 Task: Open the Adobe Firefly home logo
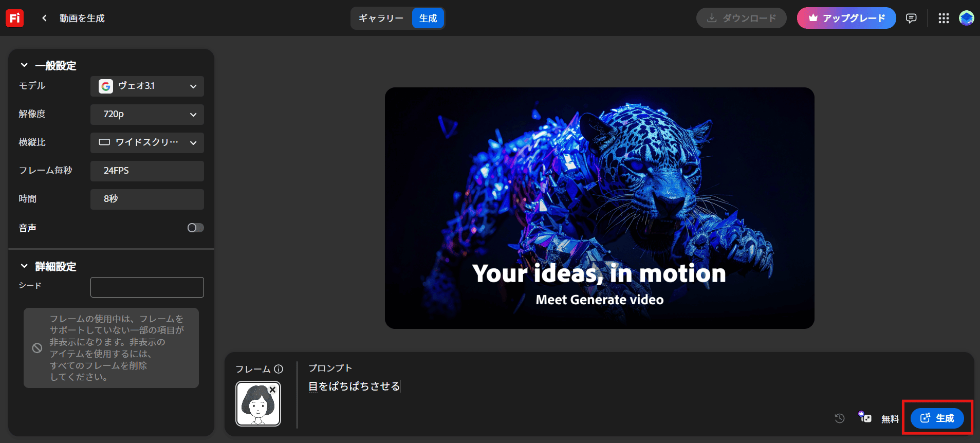[x=14, y=18]
